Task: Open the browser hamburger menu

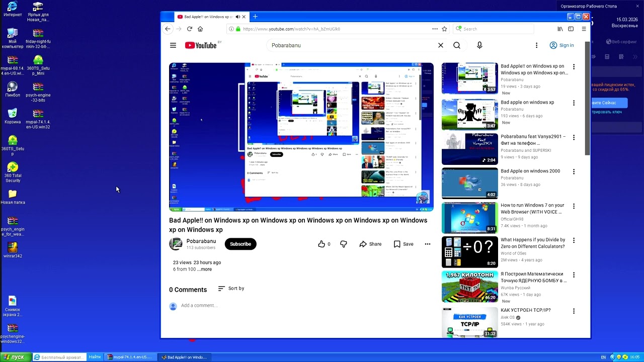Action: click(x=584, y=29)
